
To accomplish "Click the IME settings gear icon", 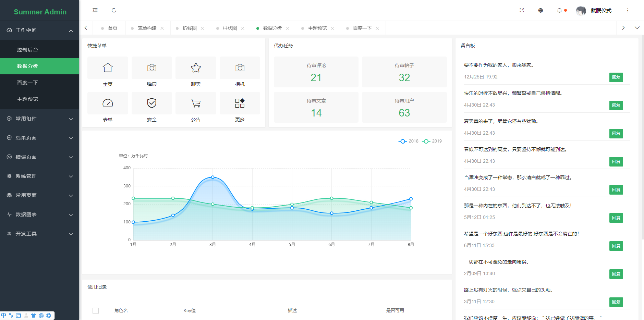I will click(49, 315).
